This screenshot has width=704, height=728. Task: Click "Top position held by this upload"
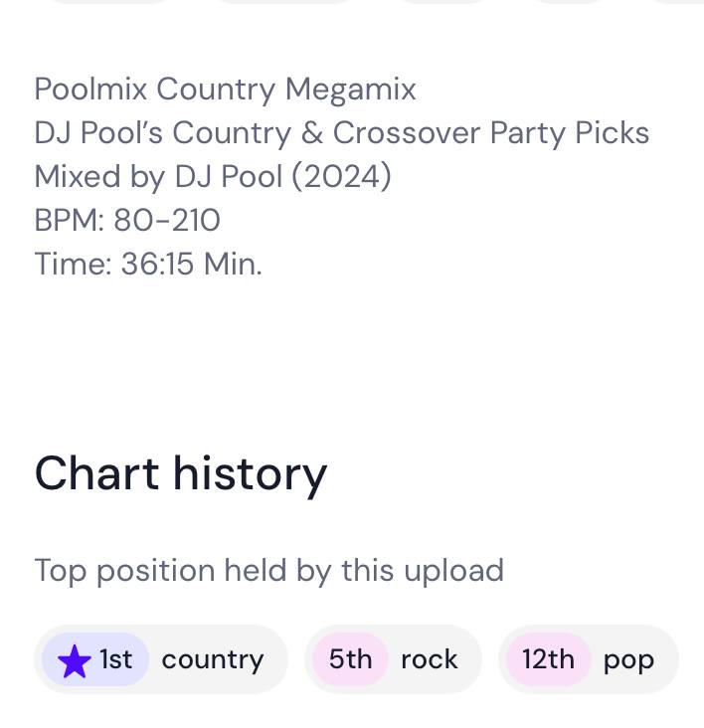pos(268,570)
